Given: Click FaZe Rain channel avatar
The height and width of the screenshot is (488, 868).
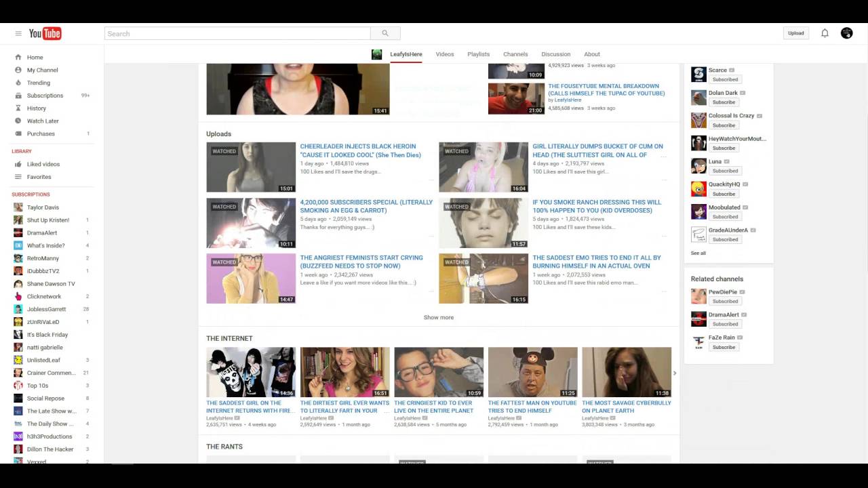Looking at the screenshot, I should coord(698,342).
